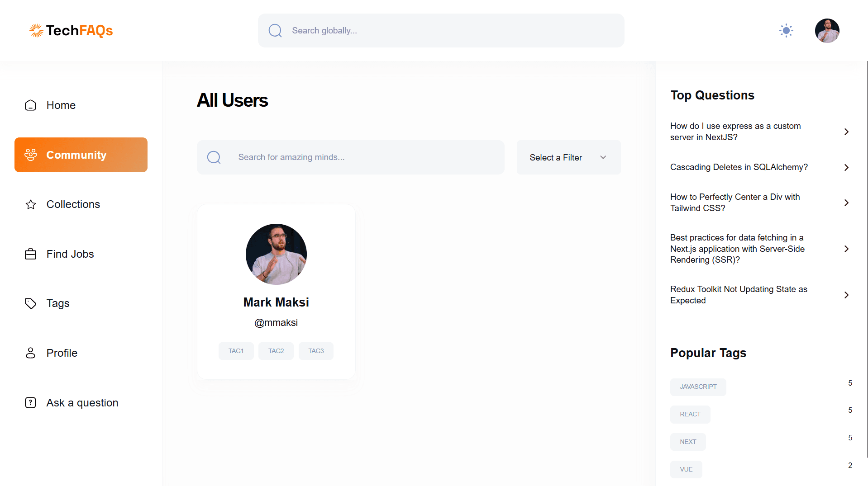Click the JAVASCRIPT popular tag
This screenshot has width=868, height=486.
point(698,387)
